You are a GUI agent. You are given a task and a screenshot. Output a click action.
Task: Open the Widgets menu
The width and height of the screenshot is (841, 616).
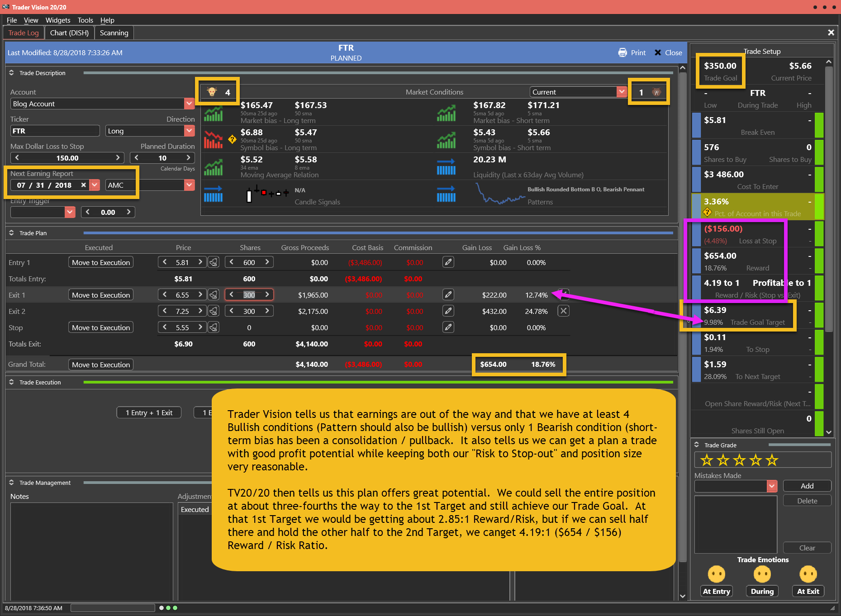click(58, 20)
